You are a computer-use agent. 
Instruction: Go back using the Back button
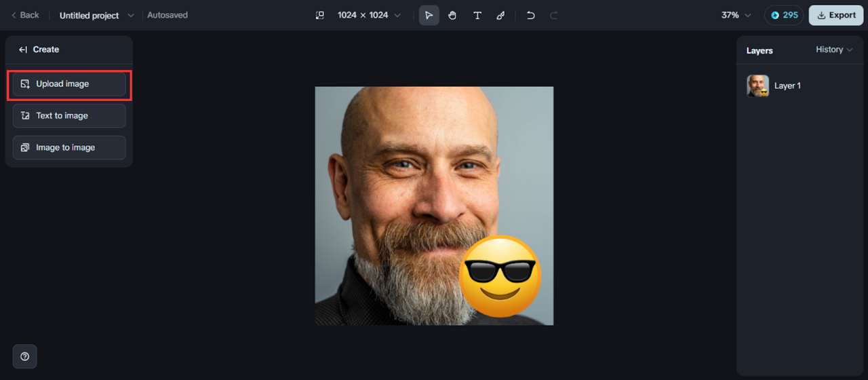coord(25,15)
